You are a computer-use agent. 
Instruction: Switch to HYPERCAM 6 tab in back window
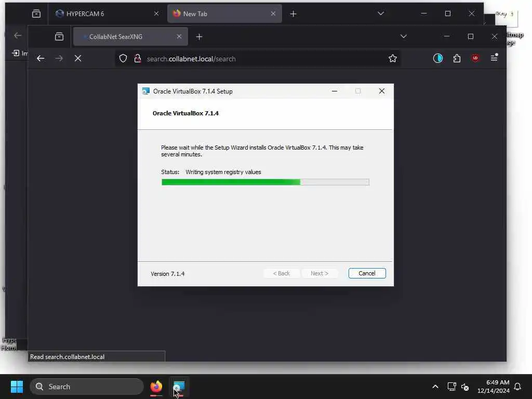(x=107, y=14)
